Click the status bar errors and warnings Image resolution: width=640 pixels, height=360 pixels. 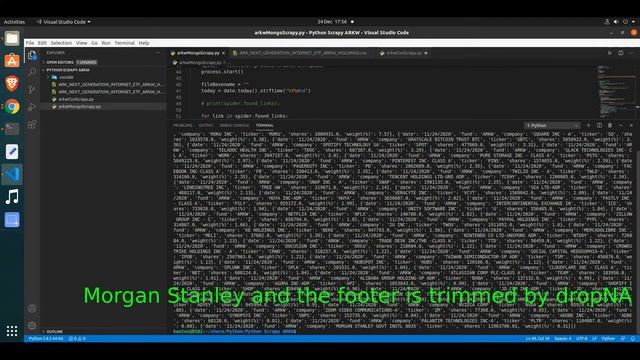coord(77,339)
